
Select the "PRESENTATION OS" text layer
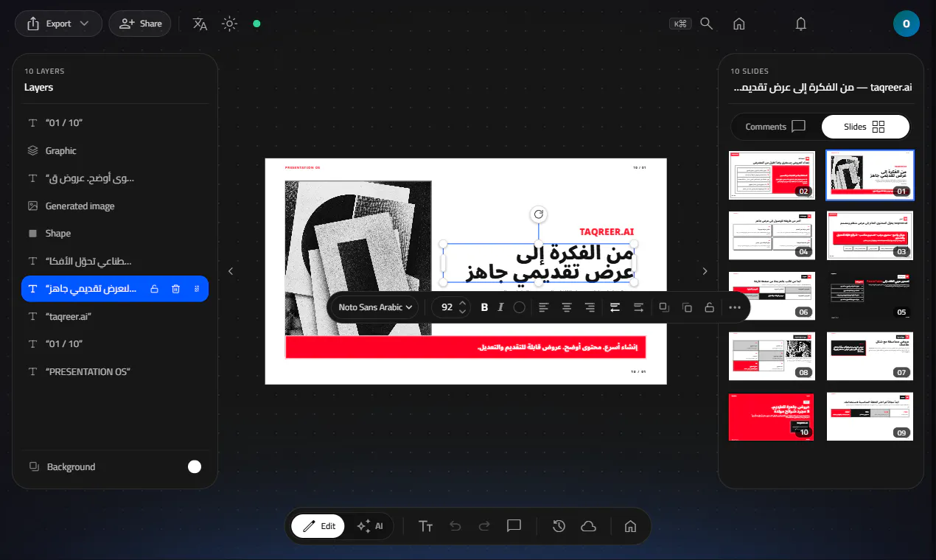(x=115, y=371)
